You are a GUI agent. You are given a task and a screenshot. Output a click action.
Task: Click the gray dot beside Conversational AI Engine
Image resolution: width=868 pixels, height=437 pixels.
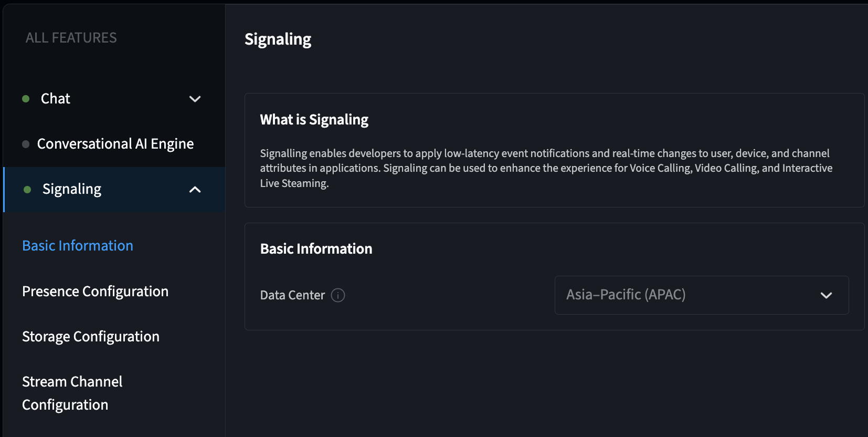[26, 144]
